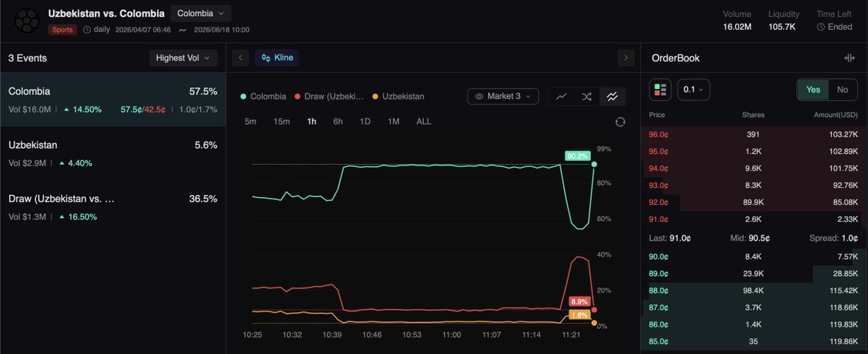868x354 pixels.
Task: Choose the 1D timeframe
Action: pos(365,121)
